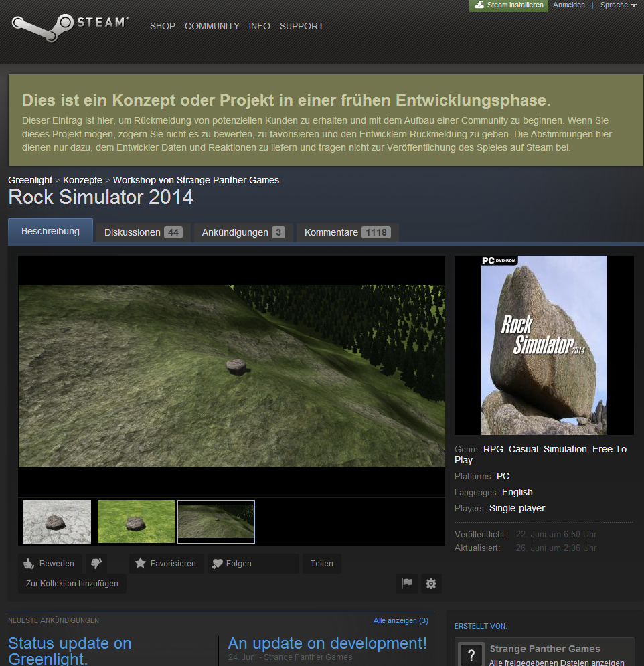Click the Anmelden login link
Screen dimensions: 644x666
569,5
